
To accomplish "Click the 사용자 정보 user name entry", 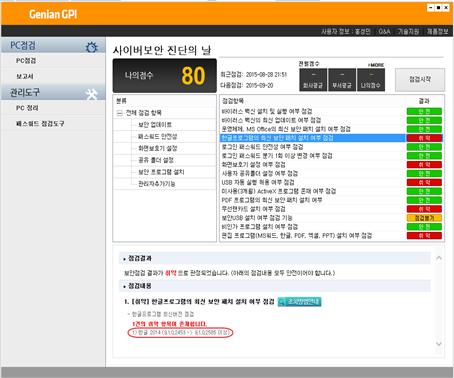I will tap(346, 31).
